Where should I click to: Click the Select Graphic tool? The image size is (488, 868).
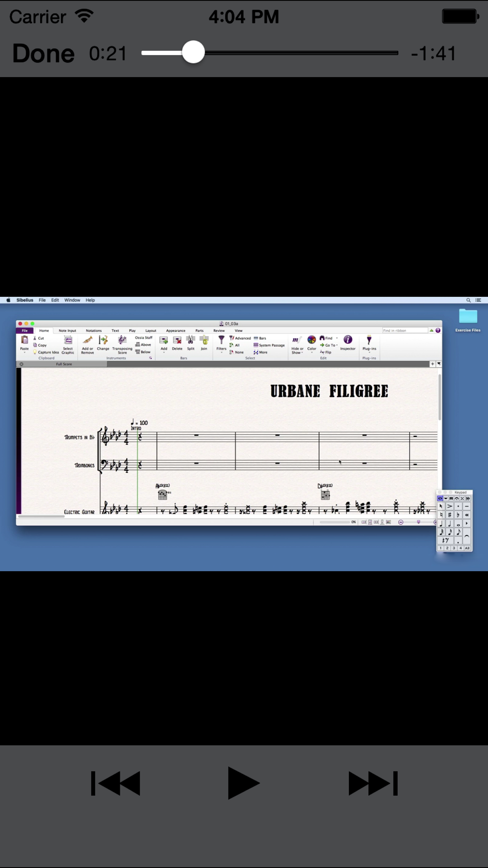click(68, 344)
